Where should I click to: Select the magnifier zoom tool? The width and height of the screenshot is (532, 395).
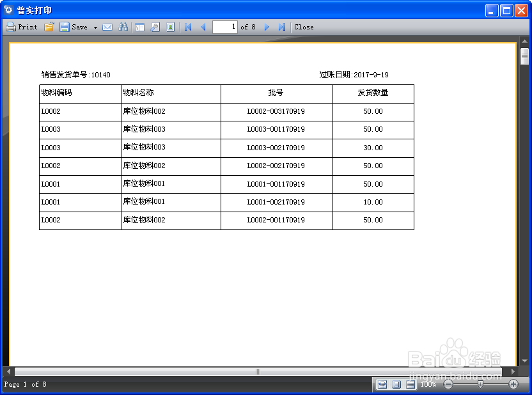click(154, 27)
